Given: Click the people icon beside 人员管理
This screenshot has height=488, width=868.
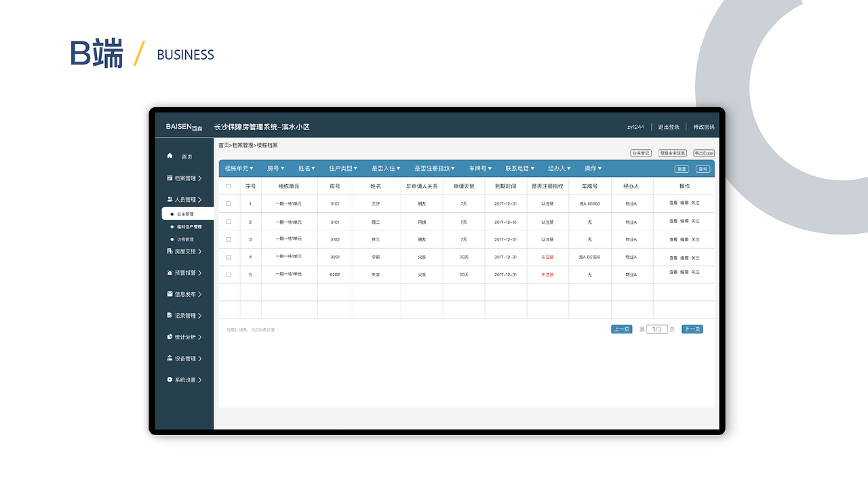Looking at the screenshot, I should (x=170, y=200).
